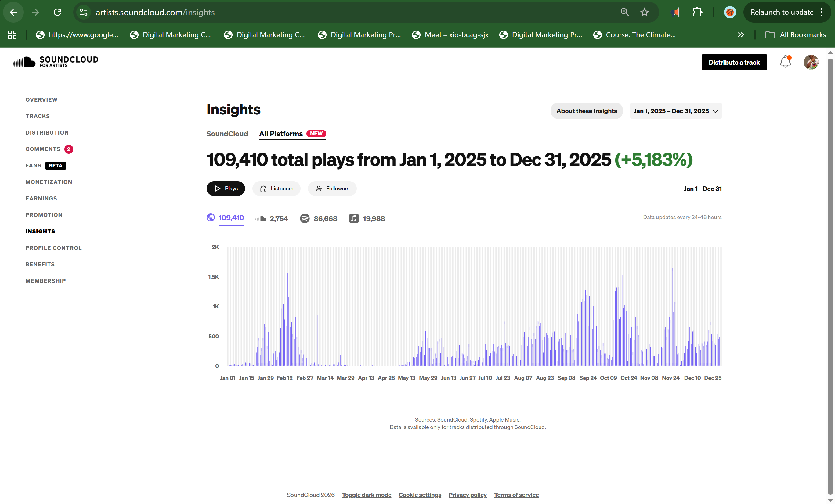The width and height of the screenshot is (835, 504).
Task: Open the google.com bookmark
Action: (77, 34)
